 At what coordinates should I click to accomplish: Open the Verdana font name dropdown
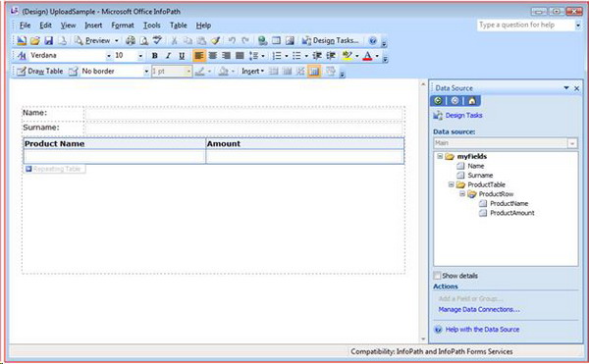109,56
